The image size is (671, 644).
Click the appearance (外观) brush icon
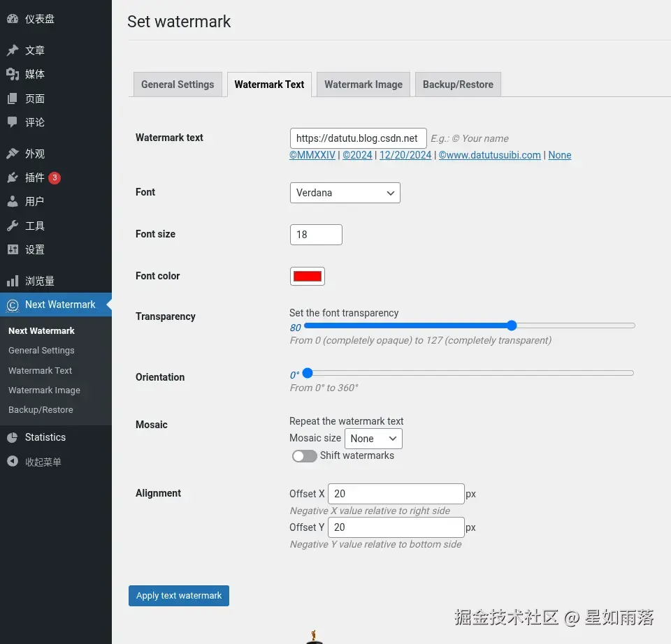[x=13, y=154]
